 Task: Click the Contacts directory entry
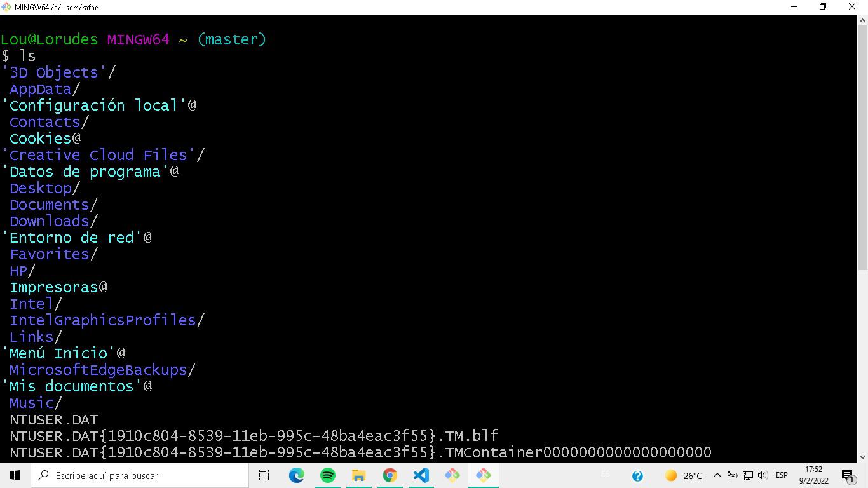49,122
